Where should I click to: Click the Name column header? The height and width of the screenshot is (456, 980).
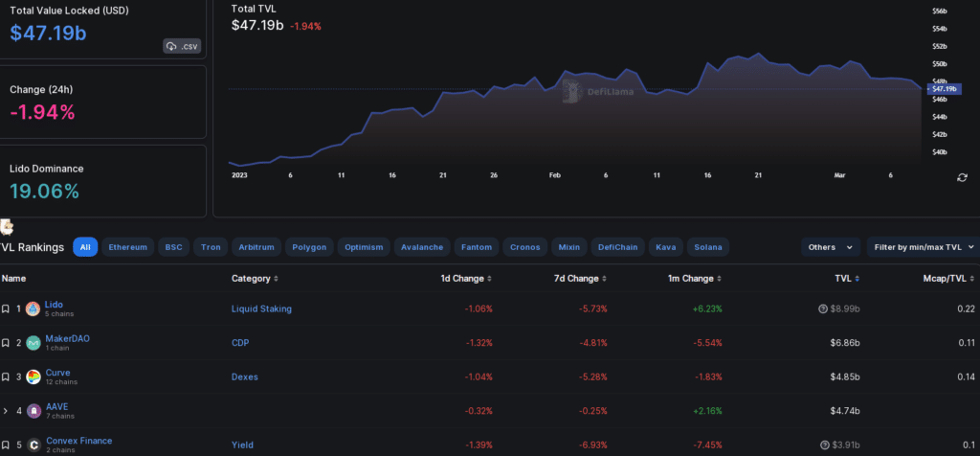[x=13, y=279]
